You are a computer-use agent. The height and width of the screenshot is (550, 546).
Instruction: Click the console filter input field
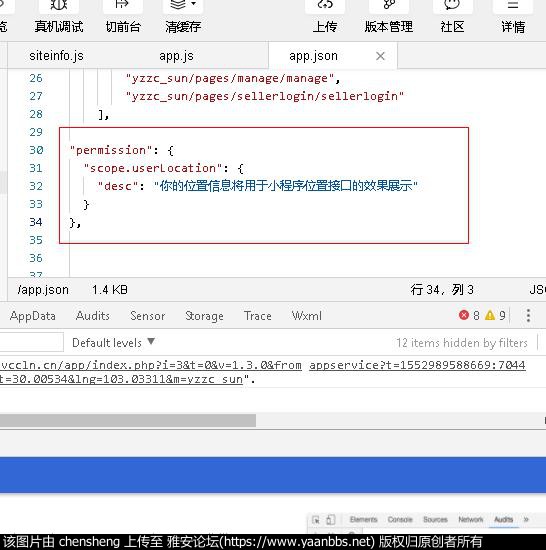(32, 342)
